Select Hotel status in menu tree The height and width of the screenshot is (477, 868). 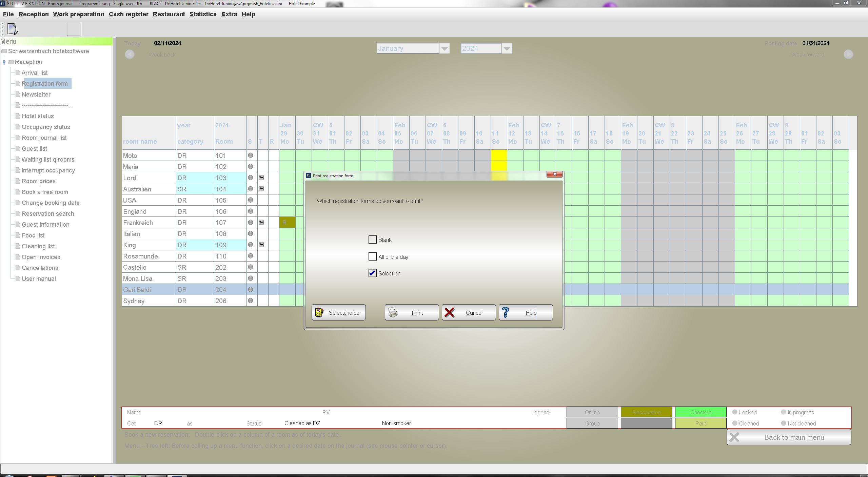point(38,116)
